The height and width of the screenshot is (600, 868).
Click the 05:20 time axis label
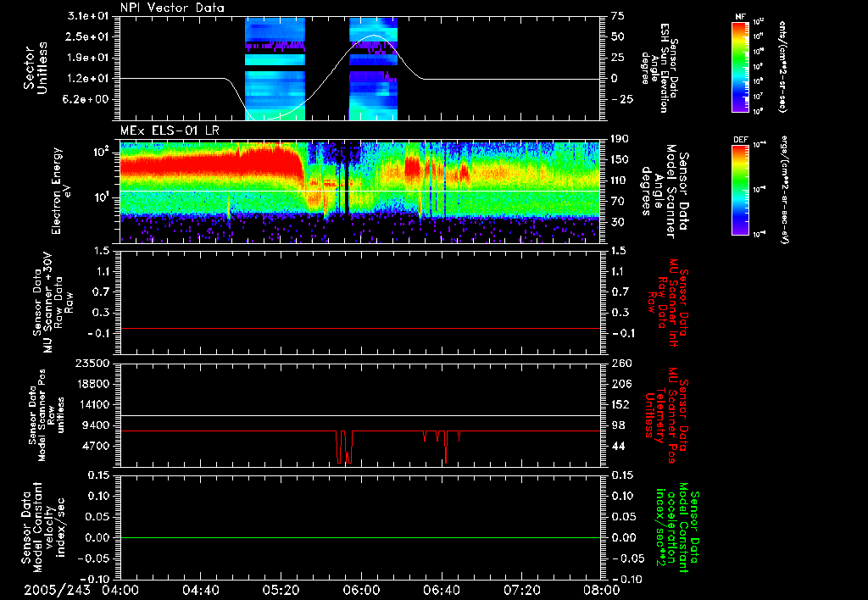pyautogui.click(x=281, y=590)
